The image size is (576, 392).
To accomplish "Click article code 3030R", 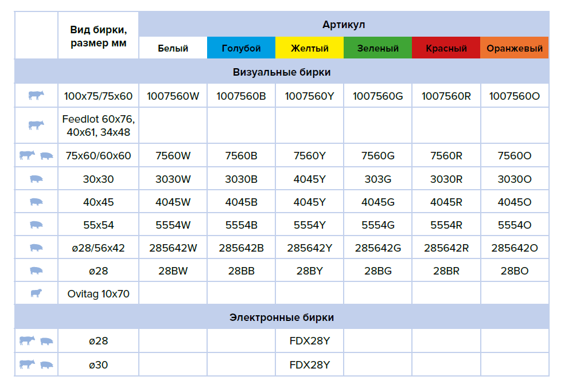I will (446, 179).
